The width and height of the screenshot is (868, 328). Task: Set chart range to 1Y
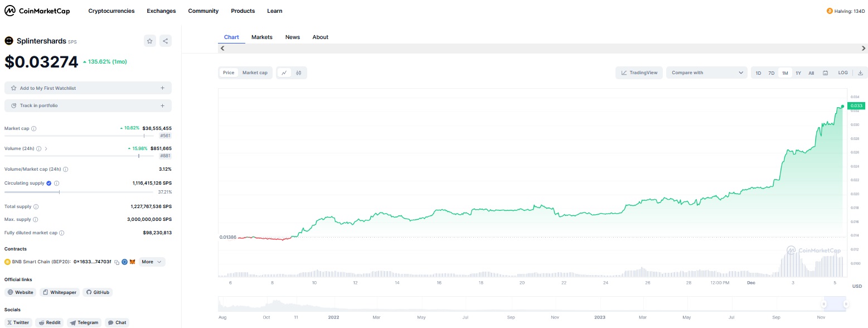(x=798, y=73)
